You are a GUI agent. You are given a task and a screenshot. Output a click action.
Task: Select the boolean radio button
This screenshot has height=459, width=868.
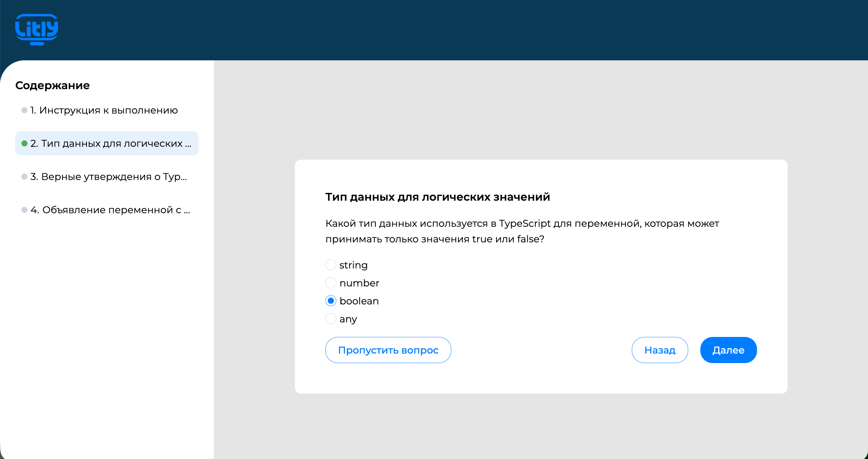pyautogui.click(x=331, y=301)
